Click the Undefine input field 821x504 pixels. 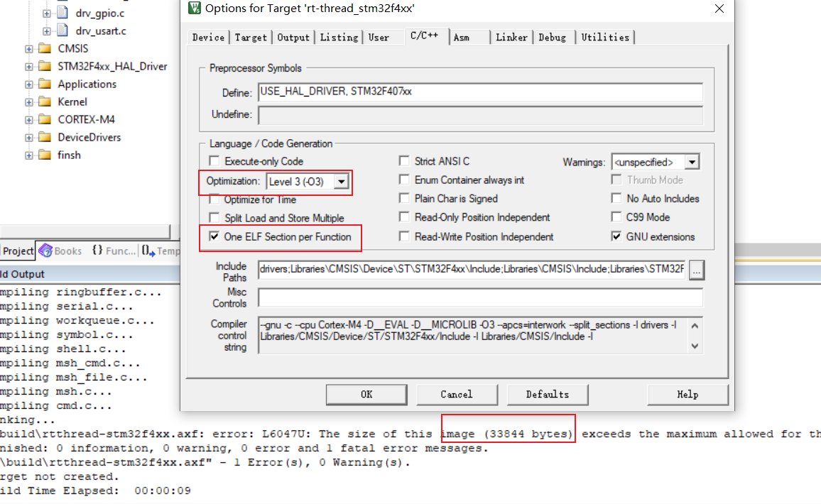[x=480, y=114]
